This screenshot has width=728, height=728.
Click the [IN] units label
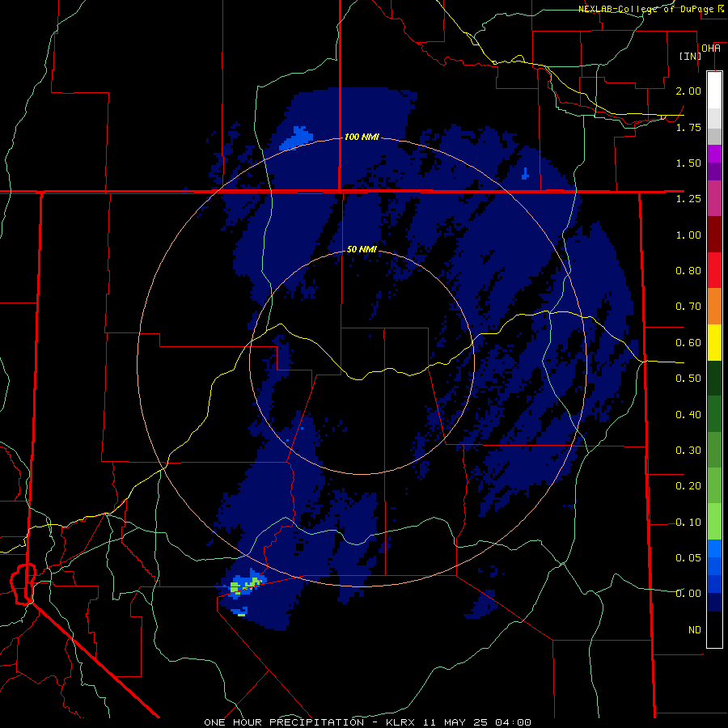click(690, 56)
